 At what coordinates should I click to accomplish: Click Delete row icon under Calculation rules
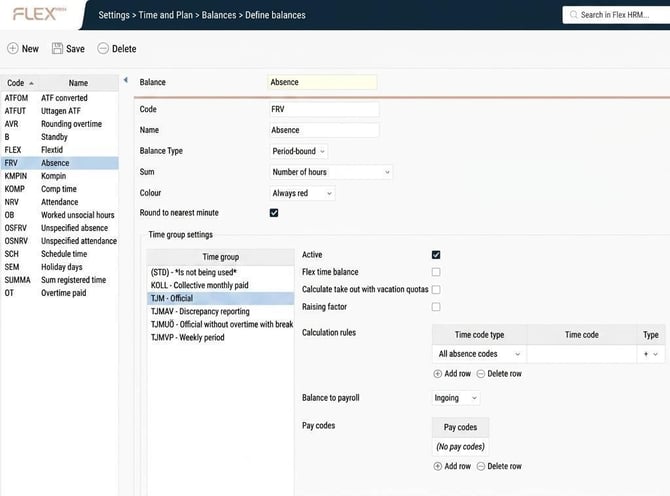click(x=481, y=374)
